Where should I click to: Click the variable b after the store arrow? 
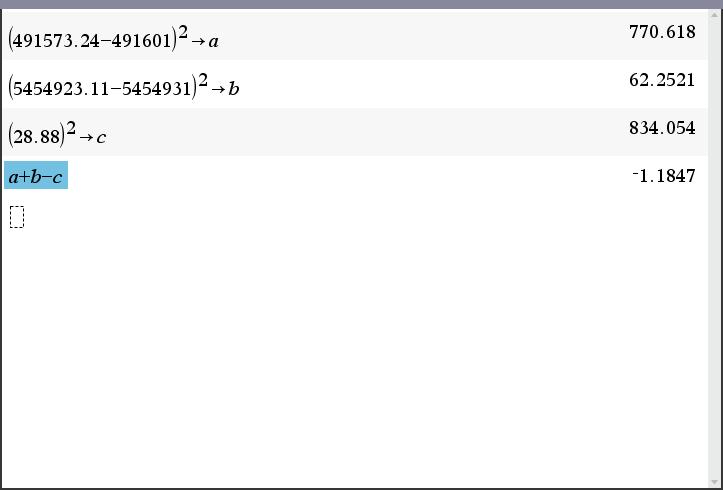[x=234, y=88]
